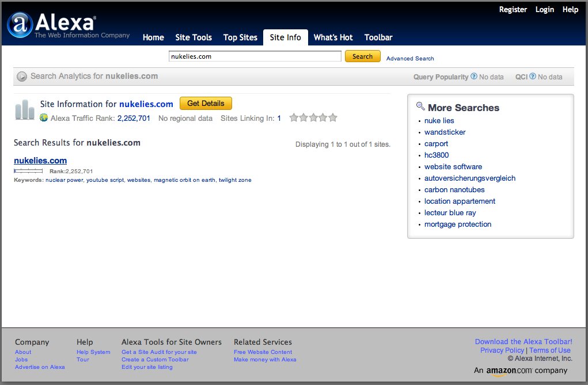Click the QCI help question icon

(x=533, y=76)
